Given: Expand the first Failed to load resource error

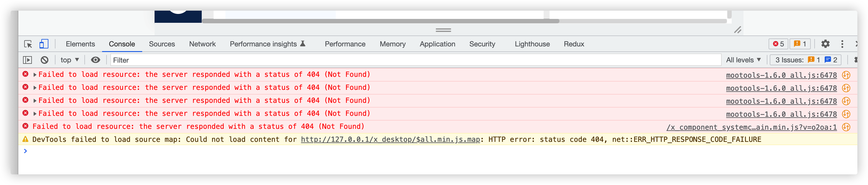Looking at the screenshot, I should pyautogui.click(x=35, y=74).
